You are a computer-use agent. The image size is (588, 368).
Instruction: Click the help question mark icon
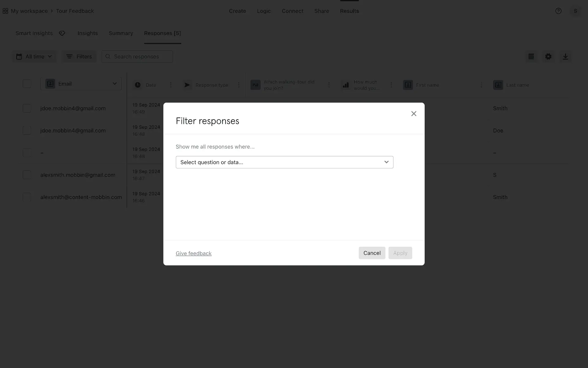[558, 11]
